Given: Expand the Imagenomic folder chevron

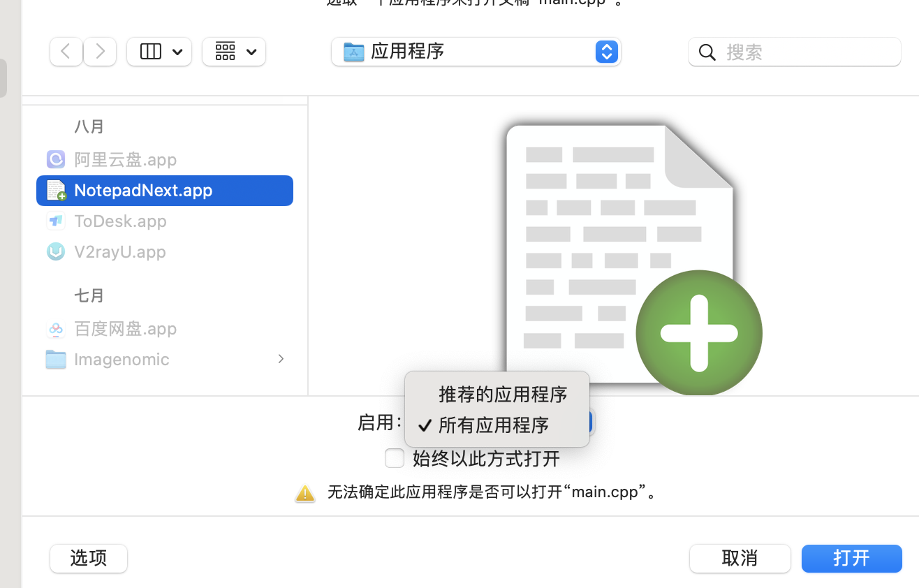Looking at the screenshot, I should click(281, 358).
